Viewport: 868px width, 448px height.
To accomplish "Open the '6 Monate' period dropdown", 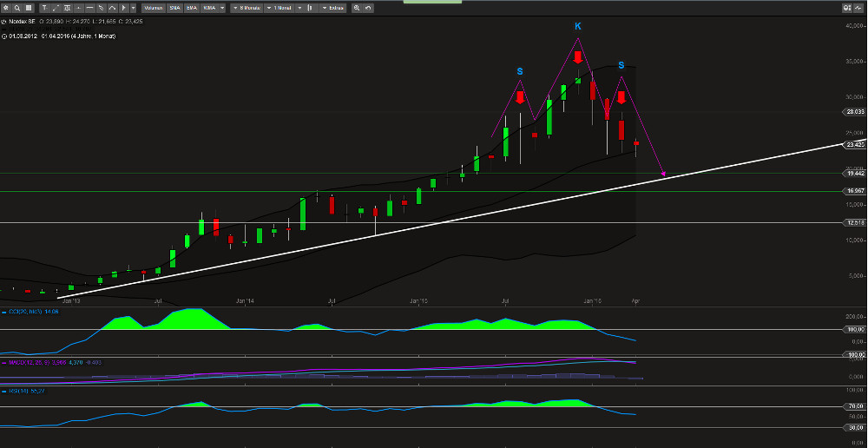I will tap(247, 8).
